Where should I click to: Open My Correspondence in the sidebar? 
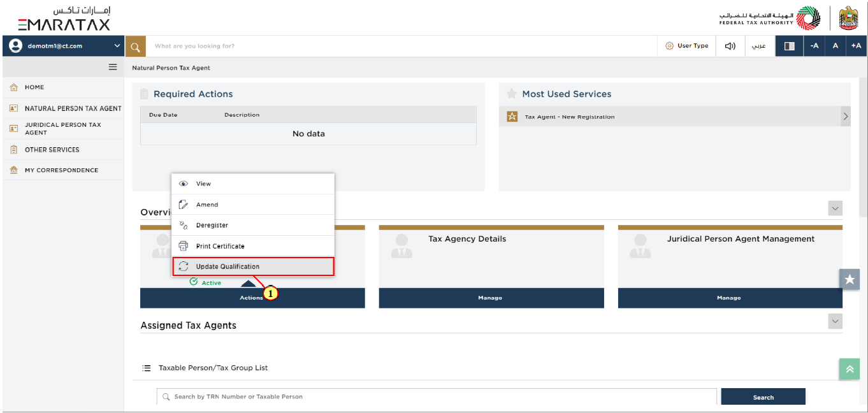pos(63,170)
